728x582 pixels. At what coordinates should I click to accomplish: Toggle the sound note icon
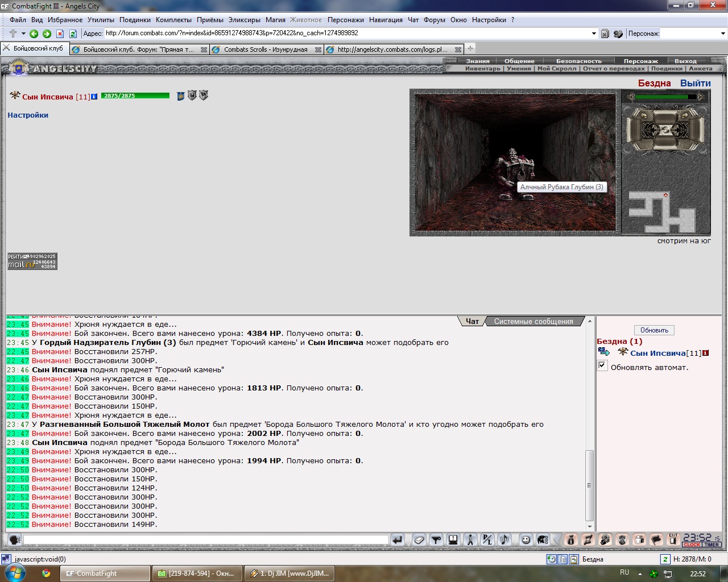pos(504,539)
